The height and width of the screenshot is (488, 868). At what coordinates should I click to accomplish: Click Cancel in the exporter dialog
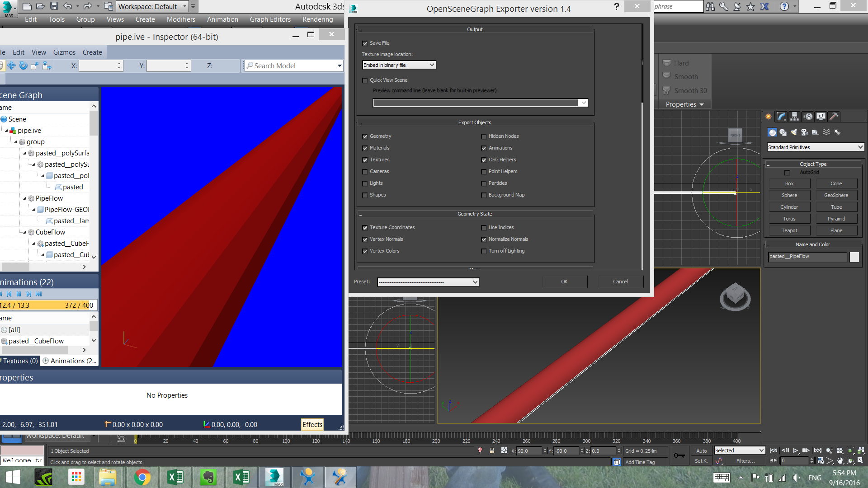click(x=620, y=282)
